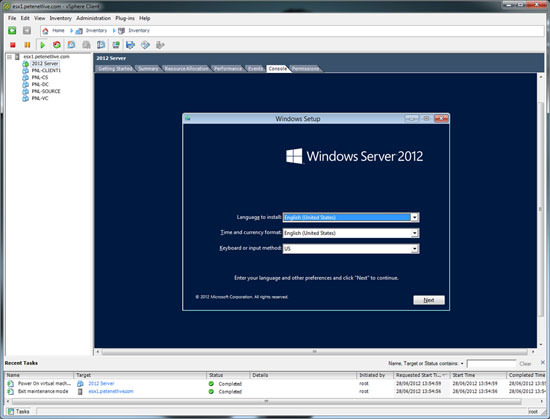This screenshot has height=419, width=550.
Task: Open the Help menu
Action: point(145,18)
